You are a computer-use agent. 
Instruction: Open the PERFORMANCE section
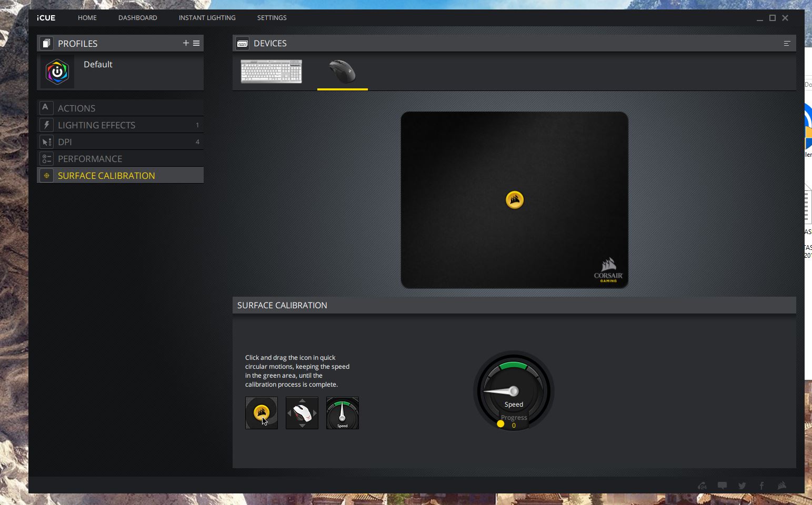click(121, 158)
